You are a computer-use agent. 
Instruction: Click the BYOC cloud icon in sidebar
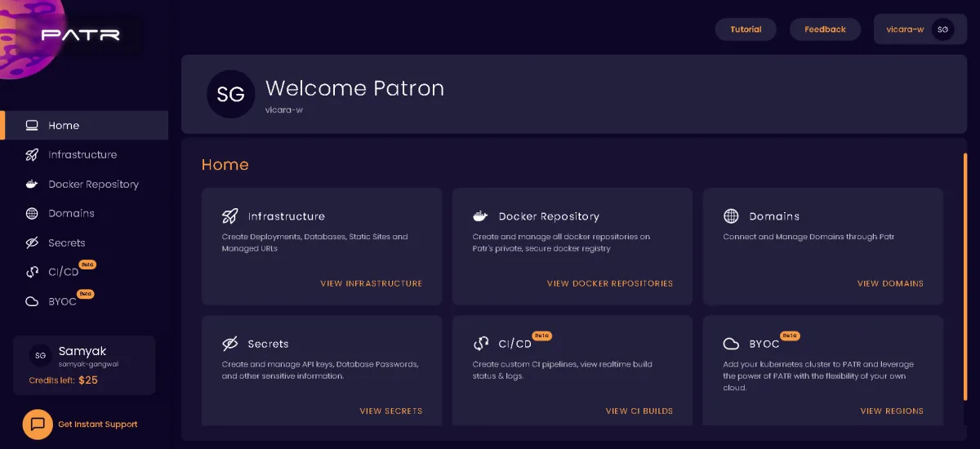pos(32,302)
